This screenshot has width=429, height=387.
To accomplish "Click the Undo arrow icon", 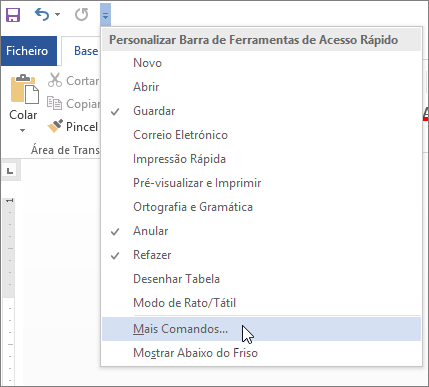I will click(x=42, y=15).
